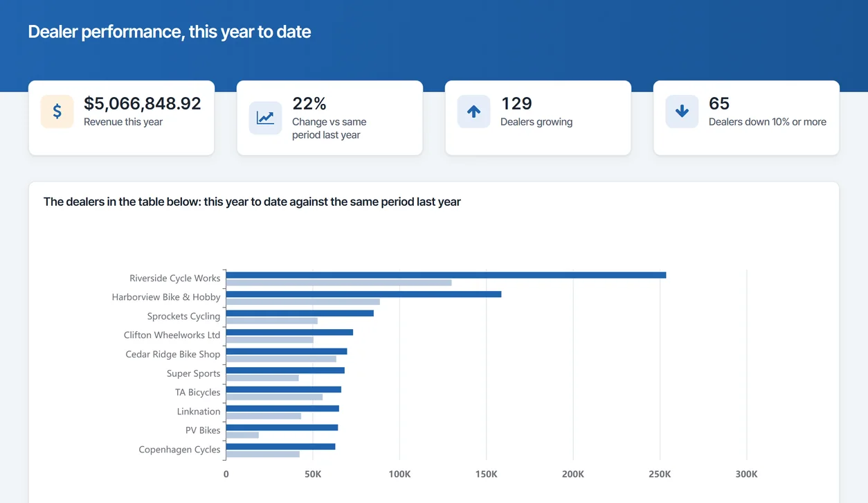Click the chart title about dealers table
Image resolution: width=868 pixels, height=503 pixels.
coord(252,202)
